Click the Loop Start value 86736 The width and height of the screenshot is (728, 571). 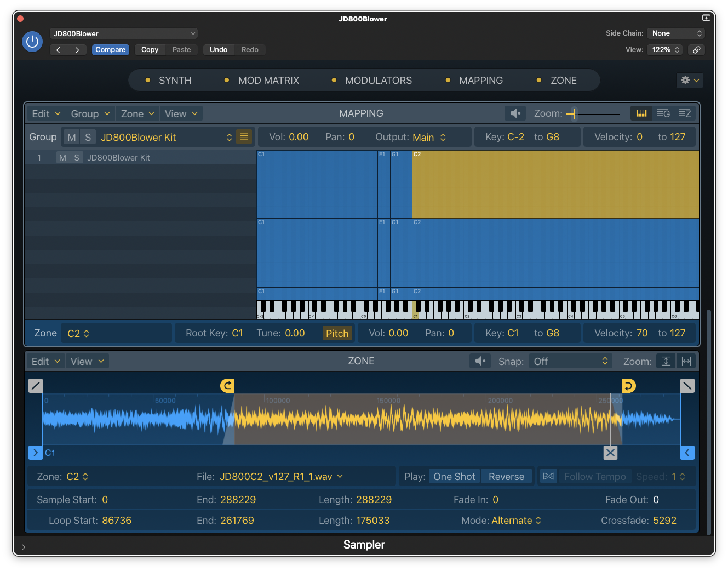pyautogui.click(x=117, y=521)
